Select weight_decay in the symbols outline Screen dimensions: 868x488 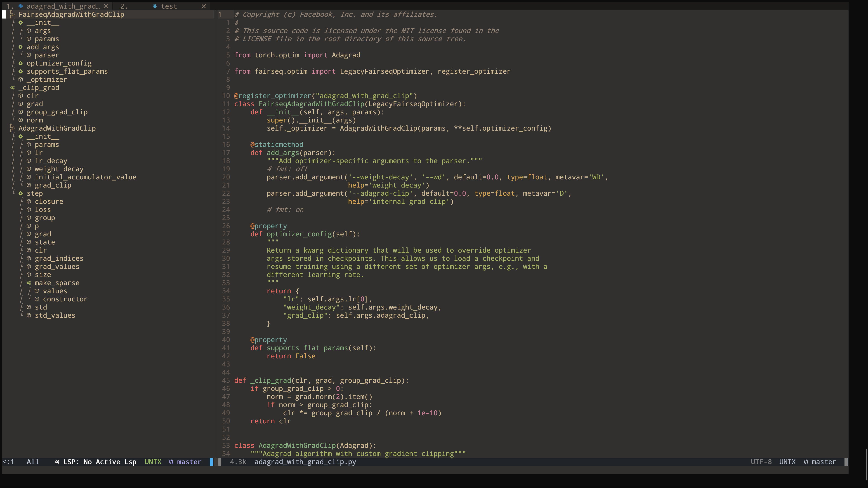tap(59, 169)
